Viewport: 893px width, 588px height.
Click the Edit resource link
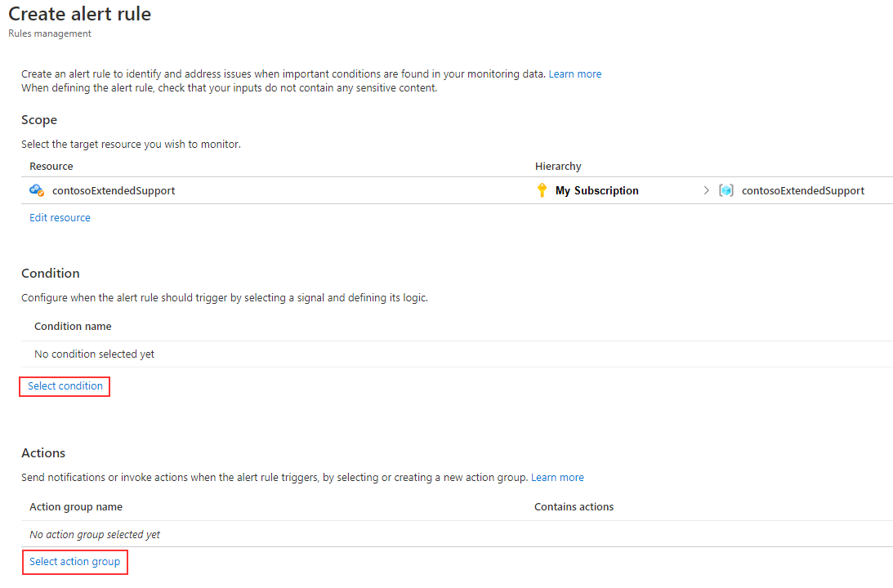pyautogui.click(x=60, y=218)
